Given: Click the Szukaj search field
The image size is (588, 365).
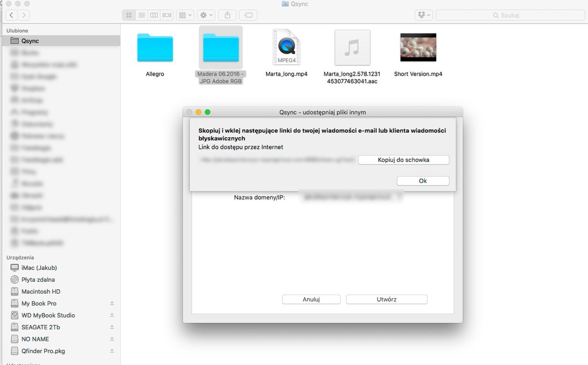Looking at the screenshot, I should 510,15.
